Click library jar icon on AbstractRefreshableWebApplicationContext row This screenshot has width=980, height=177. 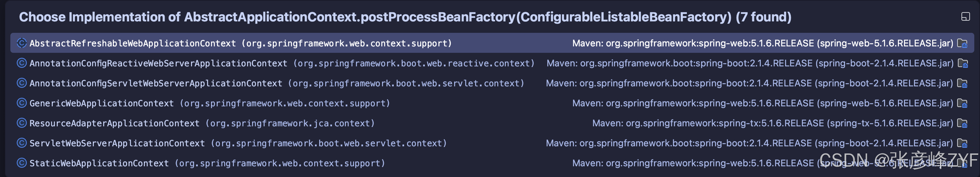pyautogui.click(x=962, y=44)
